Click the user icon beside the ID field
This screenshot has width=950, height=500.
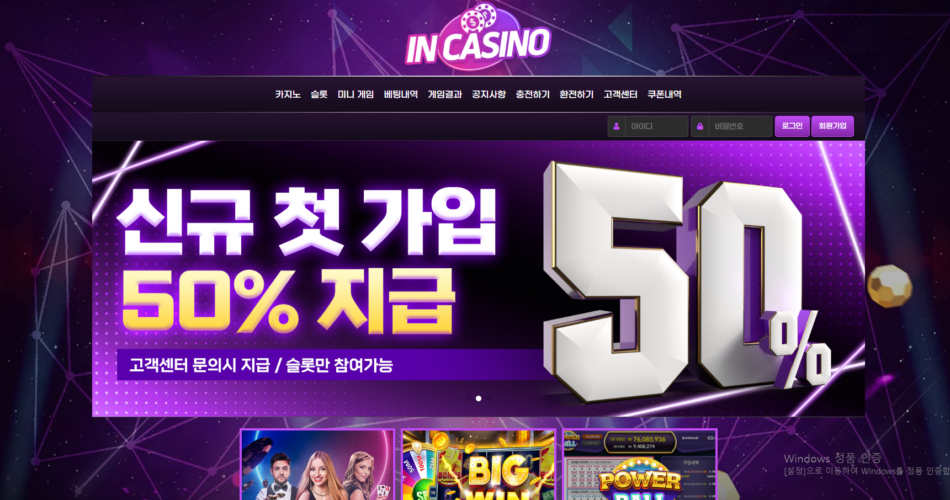pos(616,127)
